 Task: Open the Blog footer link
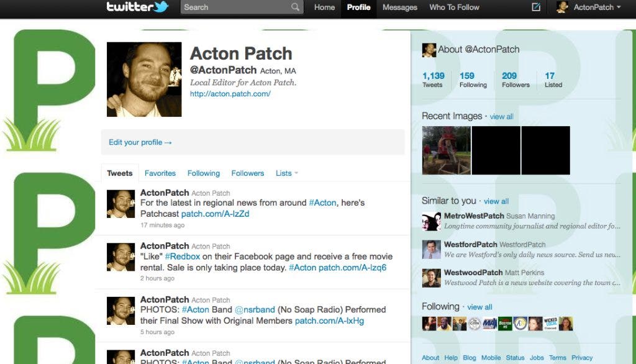[470, 358]
